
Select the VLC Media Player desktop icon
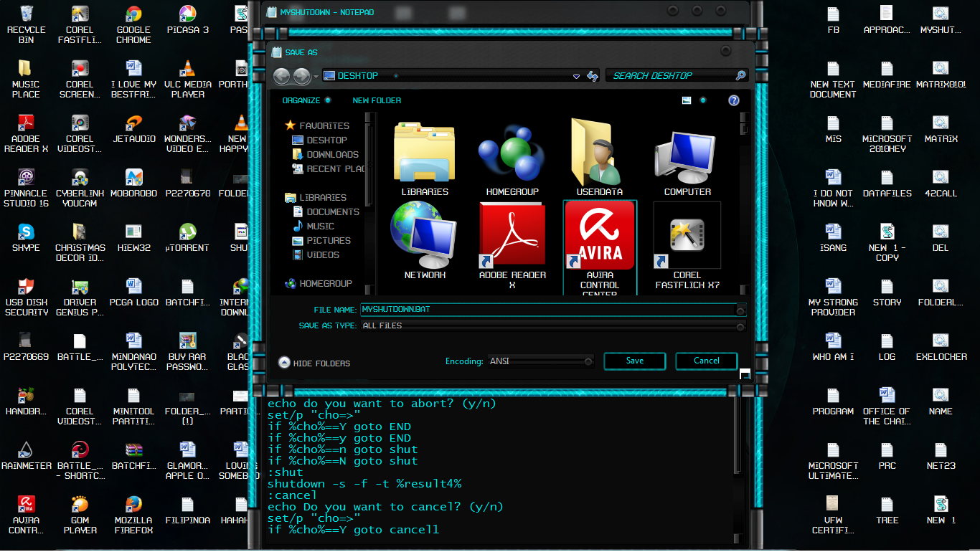tap(188, 79)
